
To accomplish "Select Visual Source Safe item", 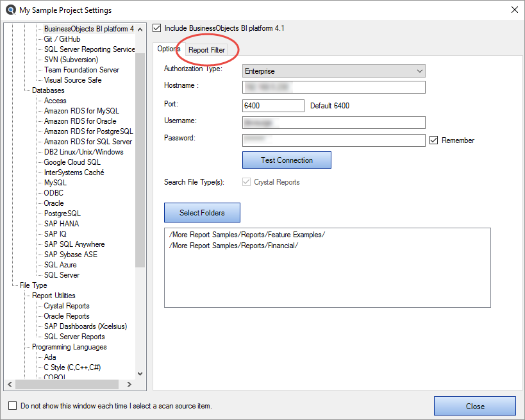I will click(72, 80).
